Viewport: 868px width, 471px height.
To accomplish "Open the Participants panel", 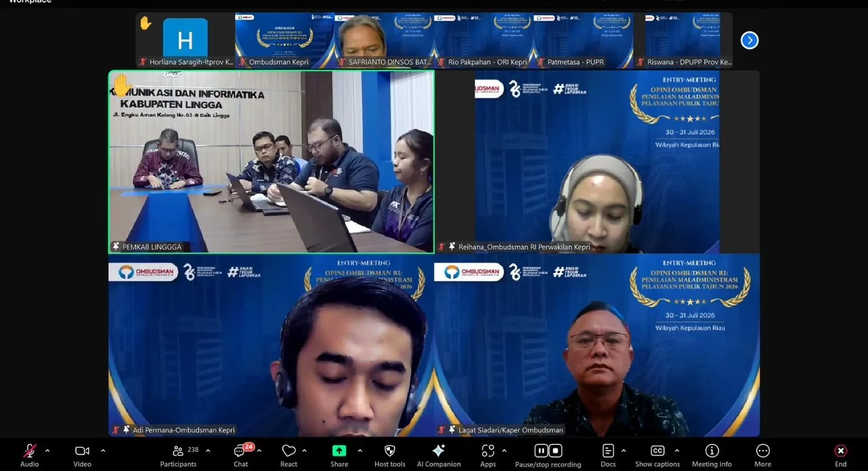I will (x=178, y=455).
